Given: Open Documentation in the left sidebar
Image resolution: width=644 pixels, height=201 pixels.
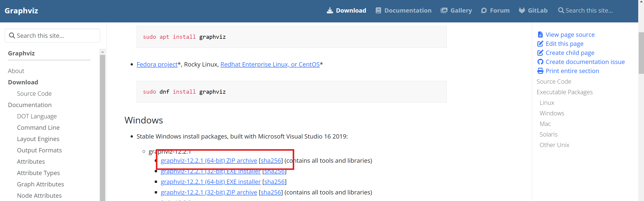Looking at the screenshot, I should tap(30, 105).
